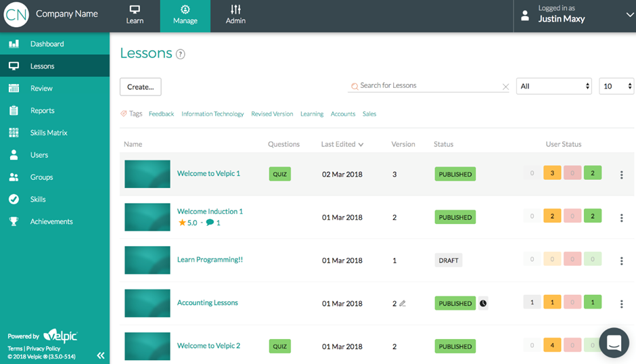The height and width of the screenshot is (364, 636).
Task: Open the Skills checkmark icon
Action: (14, 199)
